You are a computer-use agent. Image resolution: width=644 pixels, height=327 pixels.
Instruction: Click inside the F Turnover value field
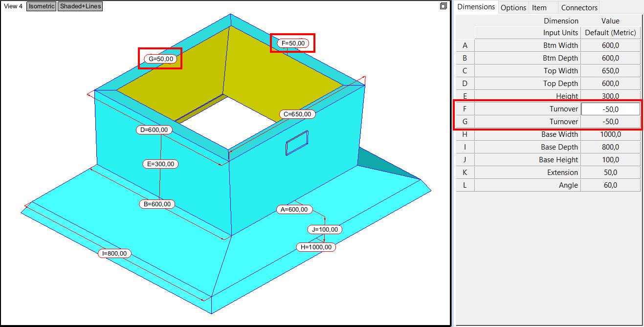point(610,109)
